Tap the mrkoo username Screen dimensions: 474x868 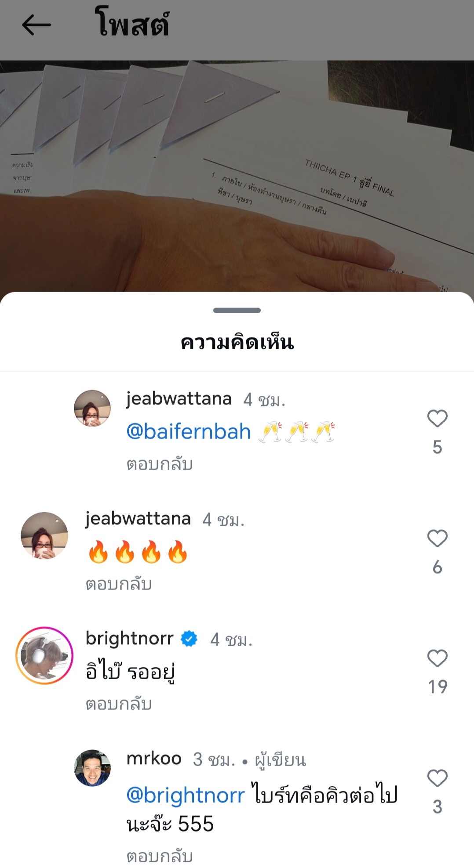click(x=154, y=759)
